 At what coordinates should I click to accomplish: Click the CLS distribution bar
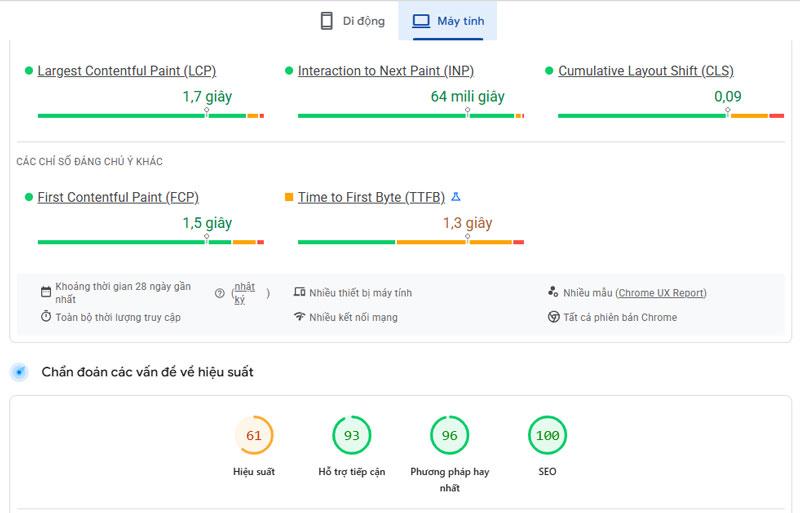click(671, 116)
